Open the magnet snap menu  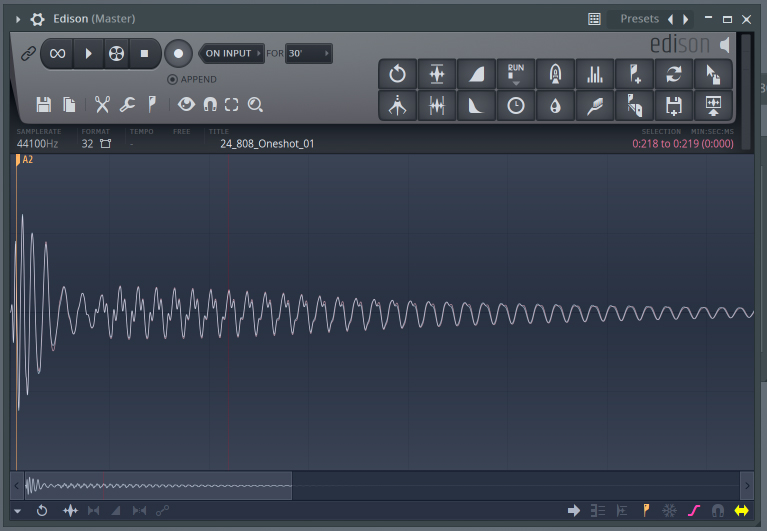pos(210,105)
